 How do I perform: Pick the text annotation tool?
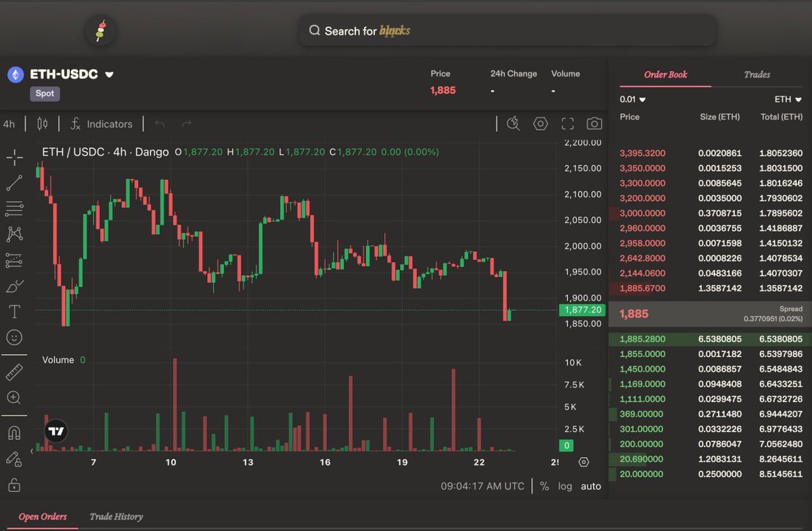tap(14, 312)
